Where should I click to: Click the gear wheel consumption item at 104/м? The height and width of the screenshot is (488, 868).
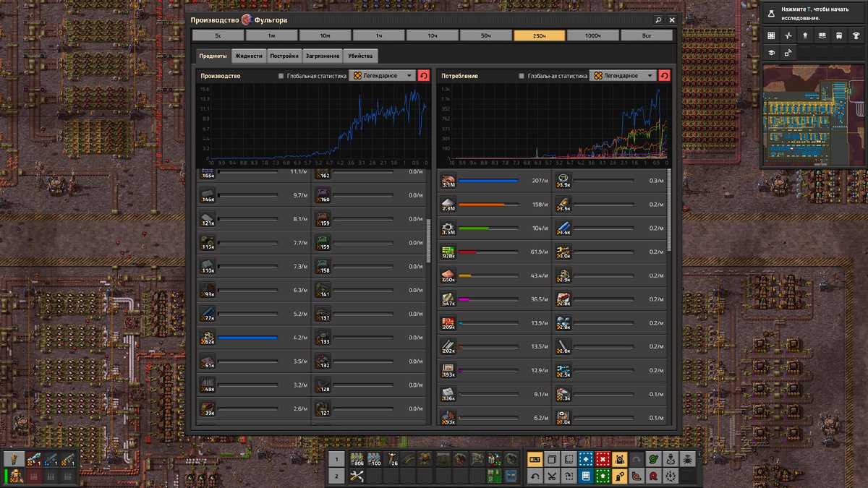448,228
